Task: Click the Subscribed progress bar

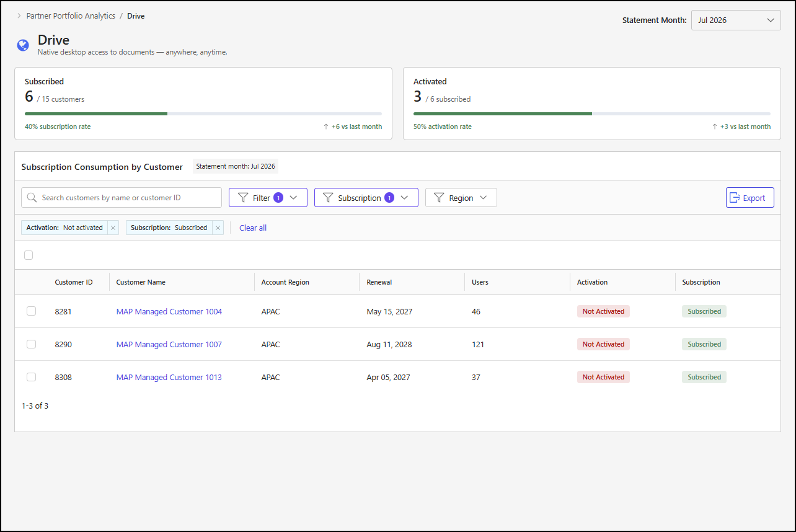Action: pyautogui.click(x=203, y=113)
